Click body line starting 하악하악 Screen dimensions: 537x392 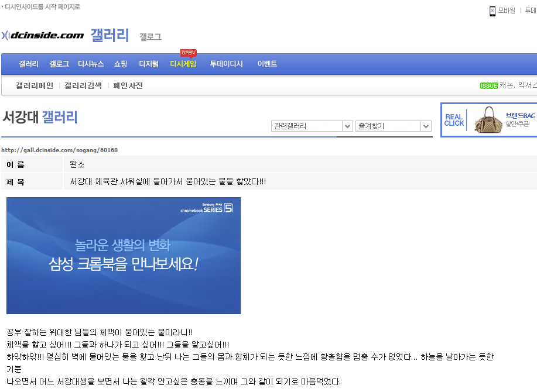coord(250,357)
